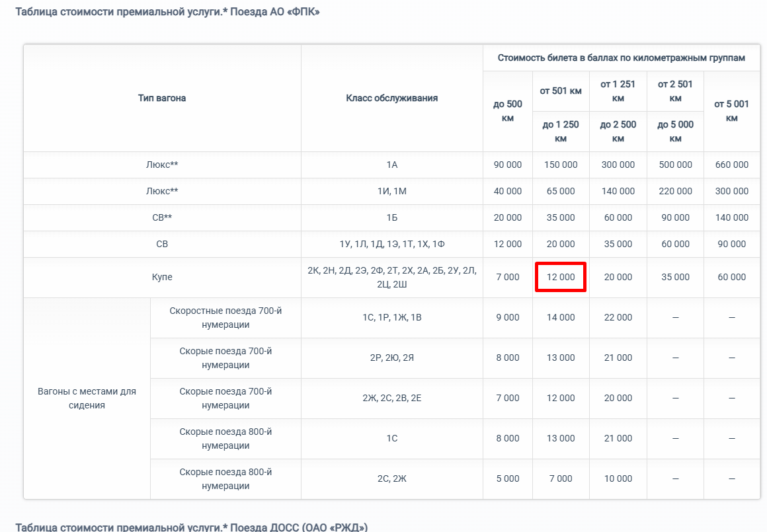Select the '1С, 1Р, 1Ж, 1В' class cell
767x532 pixels.
(391, 317)
